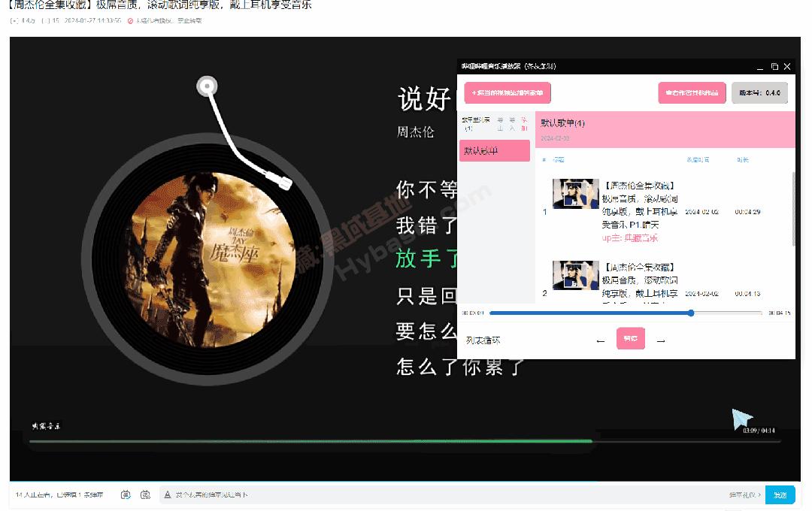Click the add current video to playlist button

[x=507, y=93]
